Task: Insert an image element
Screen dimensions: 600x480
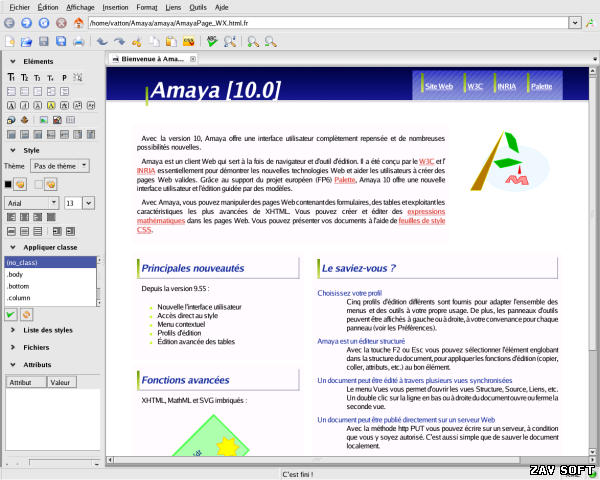Action: pos(44,120)
